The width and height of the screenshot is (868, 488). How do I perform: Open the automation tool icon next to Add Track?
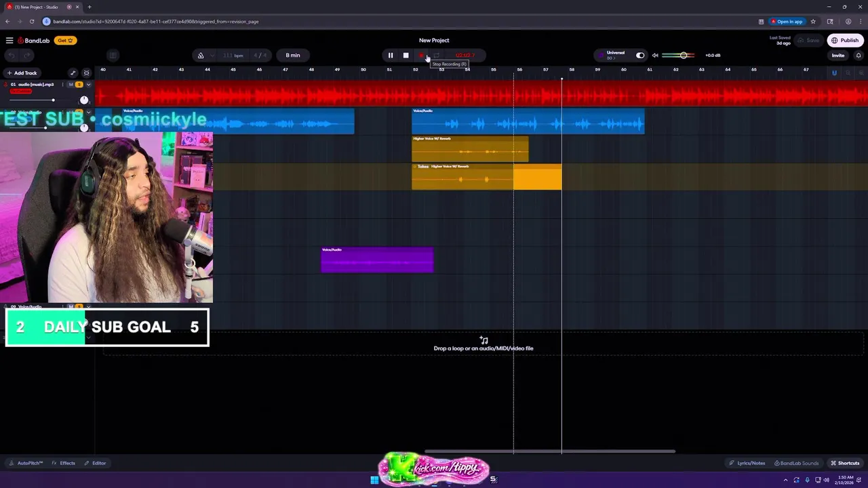coord(73,73)
